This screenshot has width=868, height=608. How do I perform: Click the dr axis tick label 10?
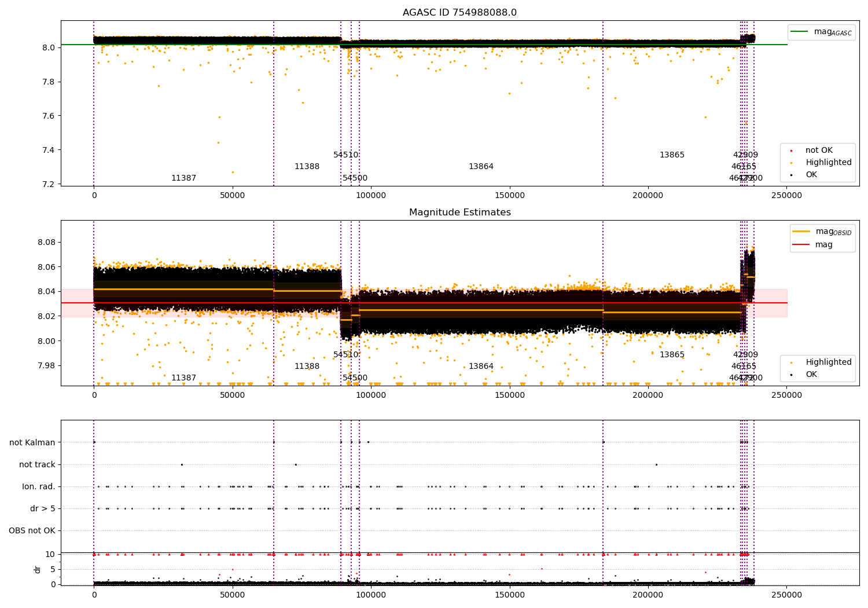50,555
